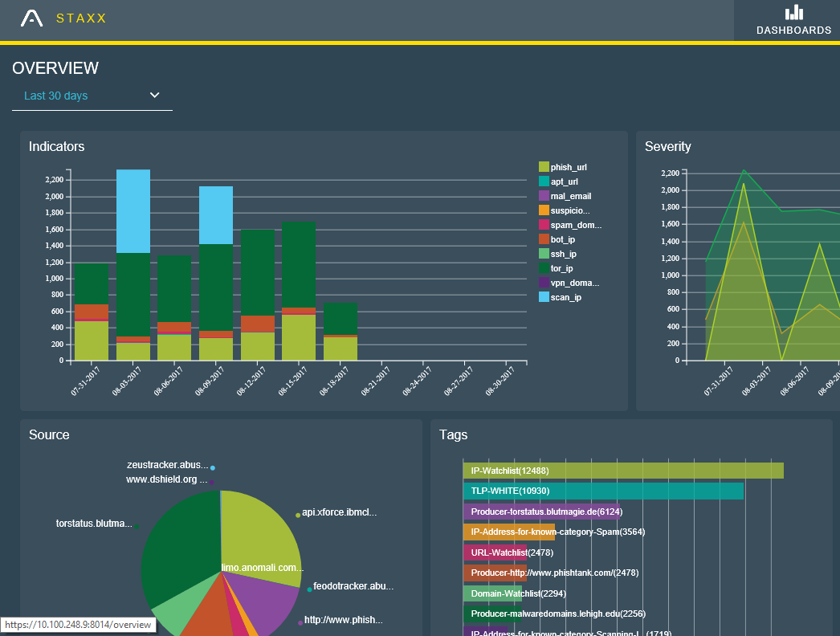840x636 pixels.
Task: Toggle the scan_ip legend entry
Action: coord(561,297)
